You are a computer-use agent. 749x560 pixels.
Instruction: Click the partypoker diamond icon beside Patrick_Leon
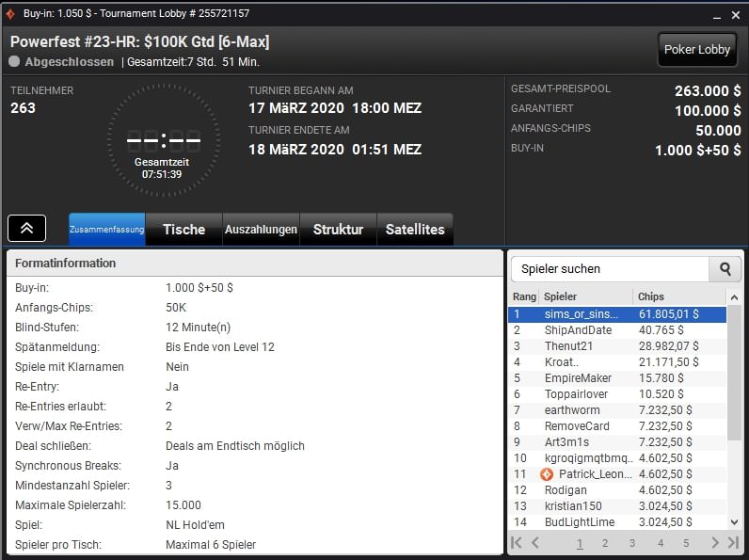pos(547,474)
